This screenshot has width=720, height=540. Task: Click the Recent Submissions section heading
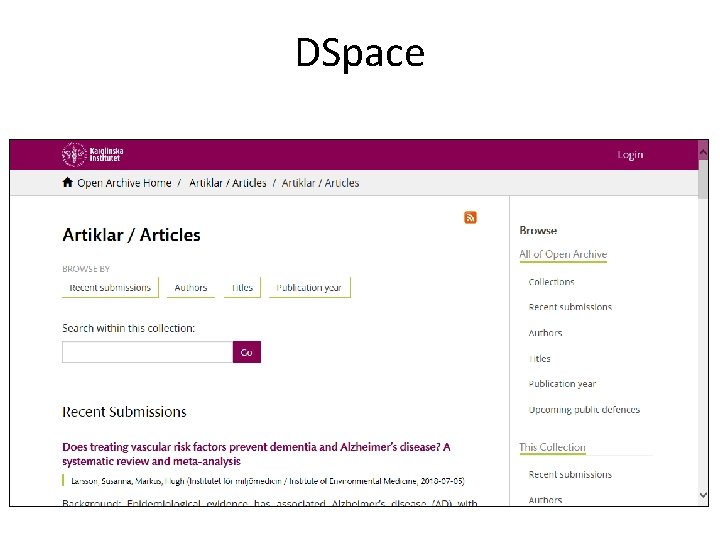click(x=124, y=411)
